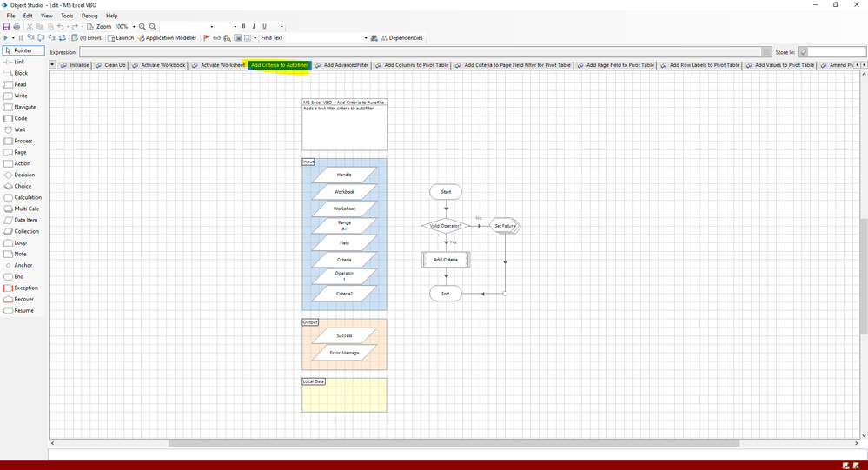The width and height of the screenshot is (868, 470).
Task: Toggle bold text formatting
Action: [243, 27]
